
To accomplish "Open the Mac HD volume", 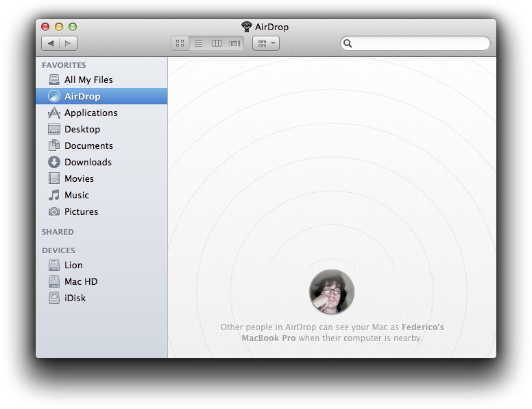I will click(101, 281).
